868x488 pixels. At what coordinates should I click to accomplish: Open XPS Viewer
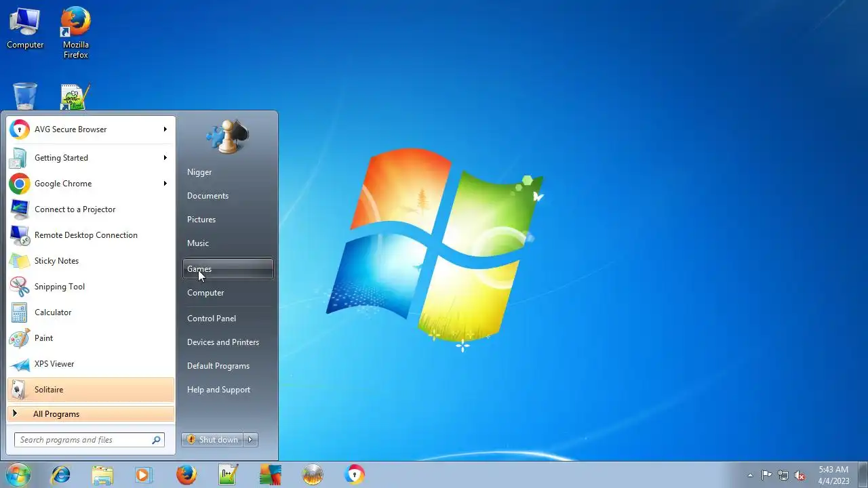click(x=90, y=364)
